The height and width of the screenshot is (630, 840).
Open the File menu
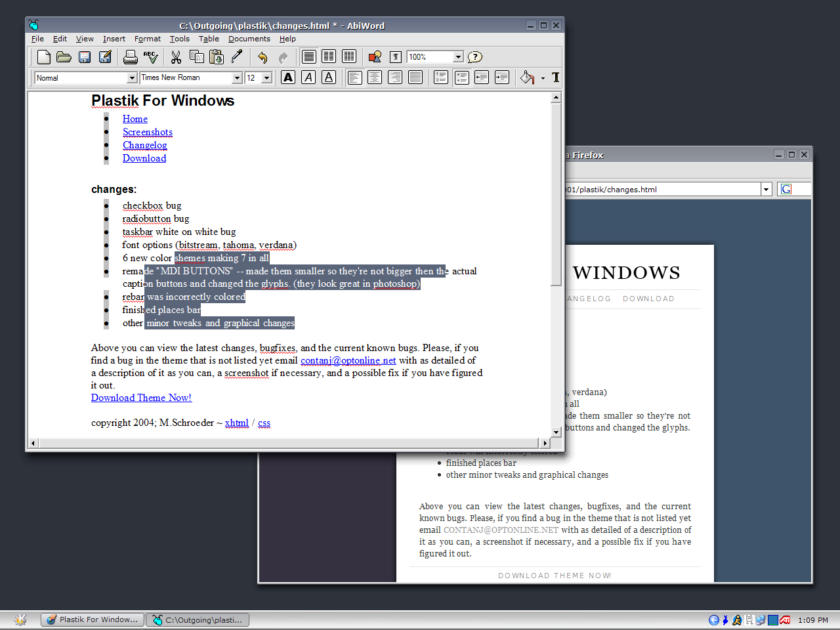point(37,39)
